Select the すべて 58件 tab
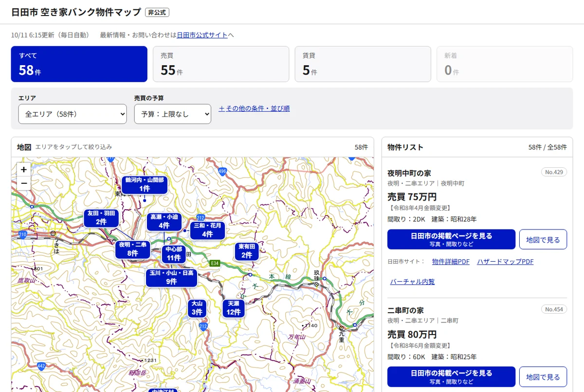The width and height of the screenshot is (584, 392). point(79,64)
